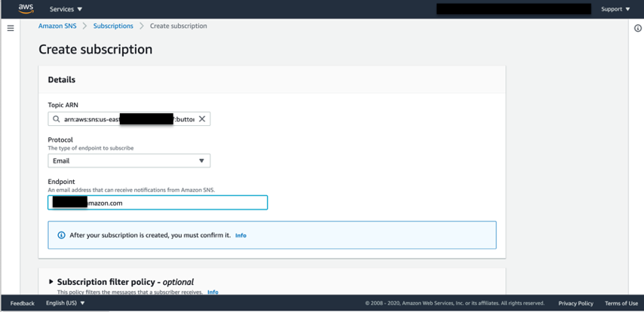Click the redacted account menu in the header

coord(514,9)
